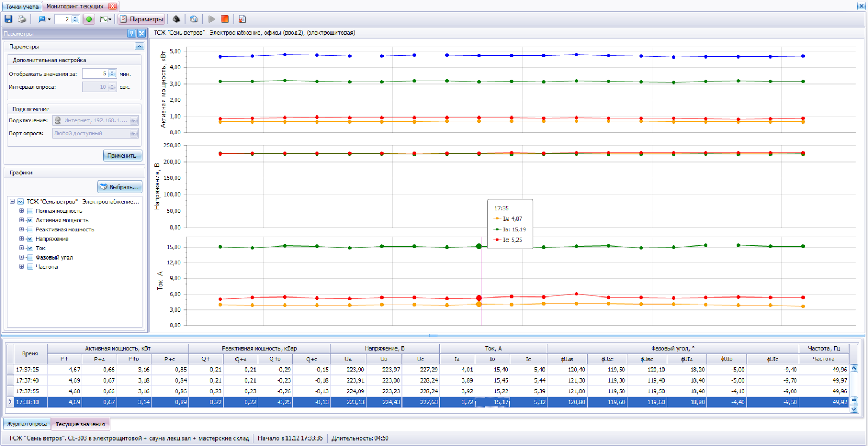
Task: Switch to the Точки учета tab
Action: [x=22, y=7]
